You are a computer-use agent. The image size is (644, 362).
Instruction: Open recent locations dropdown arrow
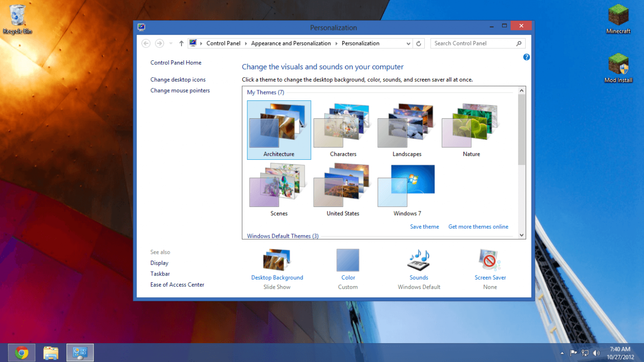[x=171, y=43]
